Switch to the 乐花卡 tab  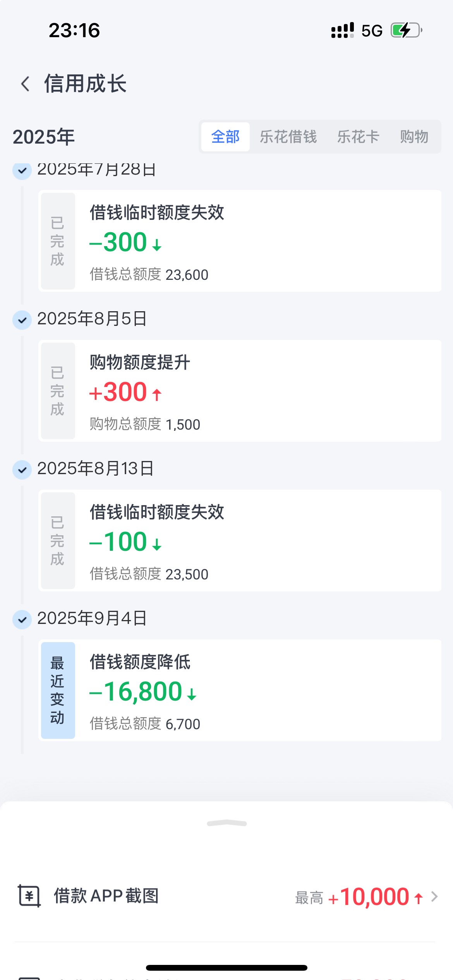[358, 137]
